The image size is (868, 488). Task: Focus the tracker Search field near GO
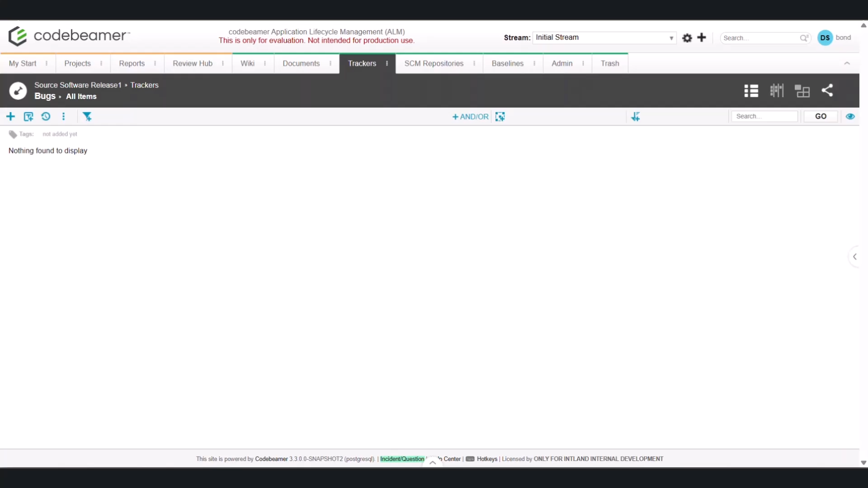point(765,117)
